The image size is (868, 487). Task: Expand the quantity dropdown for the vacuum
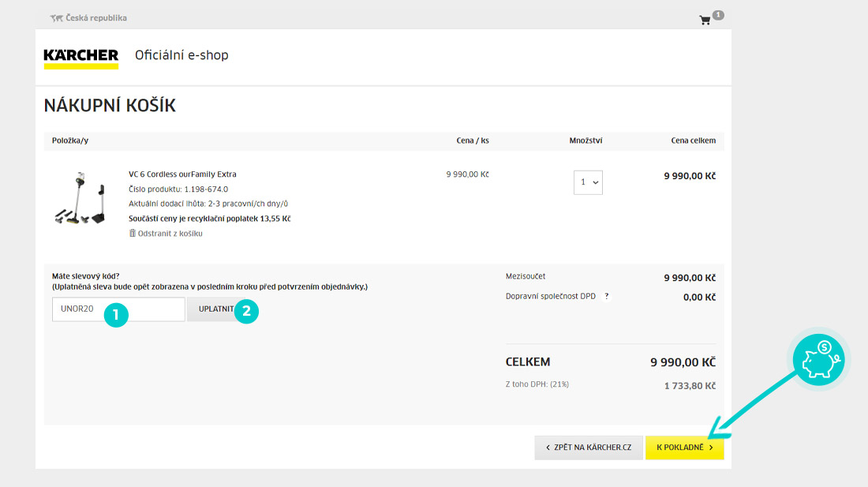tap(588, 182)
